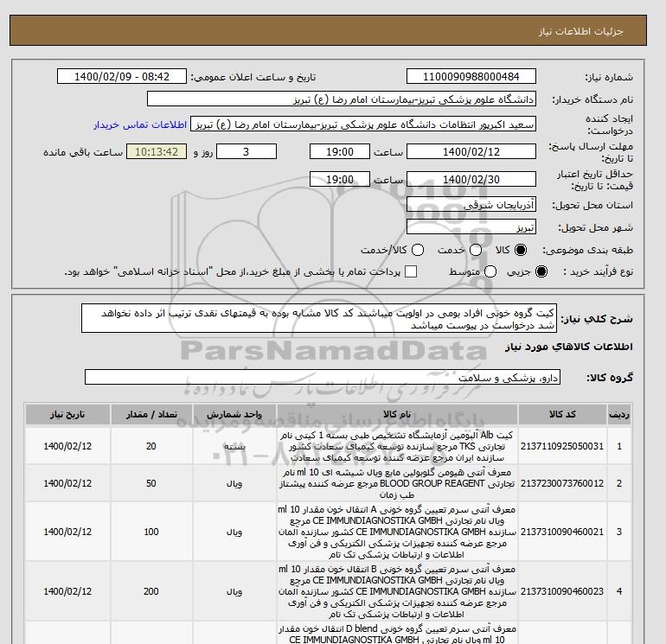The width and height of the screenshot is (666, 644).
Task: Select the جزیی purchase type radio
Action: coord(541,271)
